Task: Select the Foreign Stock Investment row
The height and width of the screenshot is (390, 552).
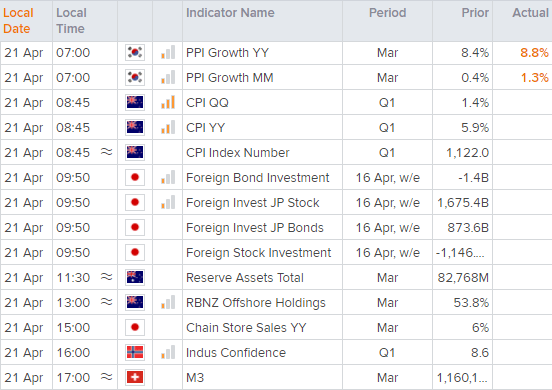Action: (x=276, y=253)
